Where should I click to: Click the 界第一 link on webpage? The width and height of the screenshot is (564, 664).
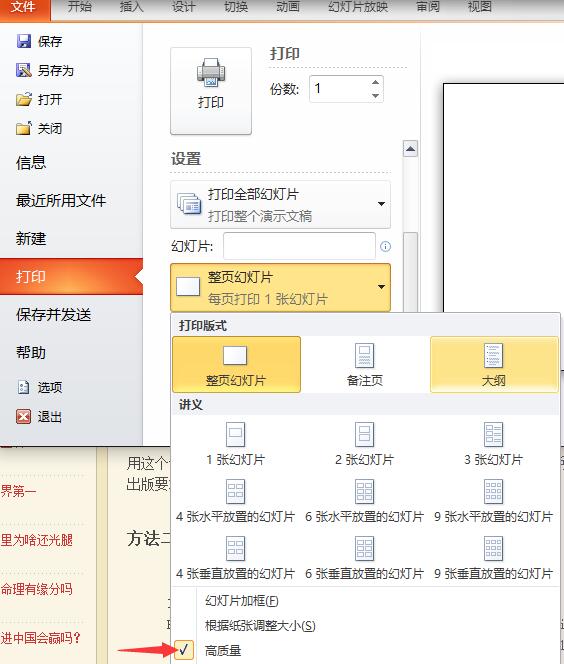coord(18,491)
